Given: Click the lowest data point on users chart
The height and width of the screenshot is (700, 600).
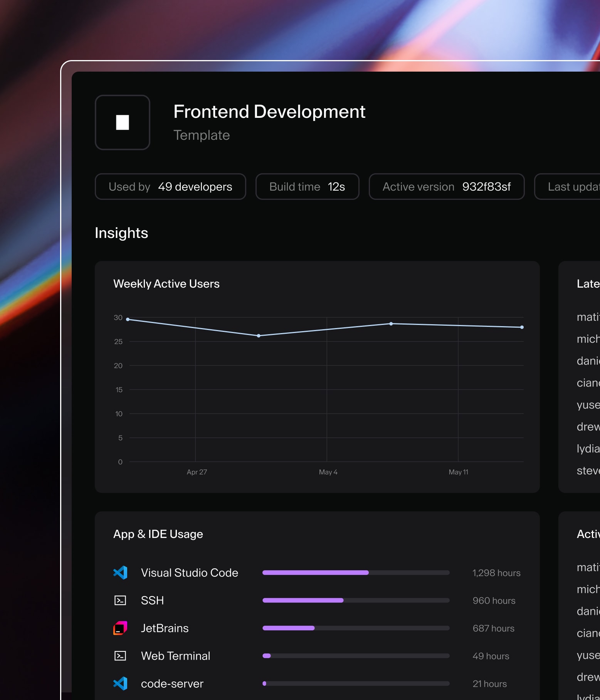Looking at the screenshot, I should (259, 336).
